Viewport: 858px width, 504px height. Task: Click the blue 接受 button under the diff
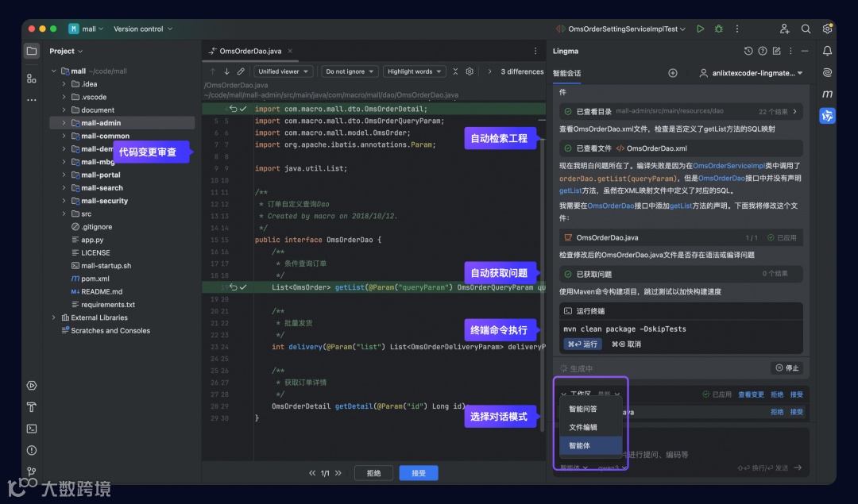[x=419, y=473]
